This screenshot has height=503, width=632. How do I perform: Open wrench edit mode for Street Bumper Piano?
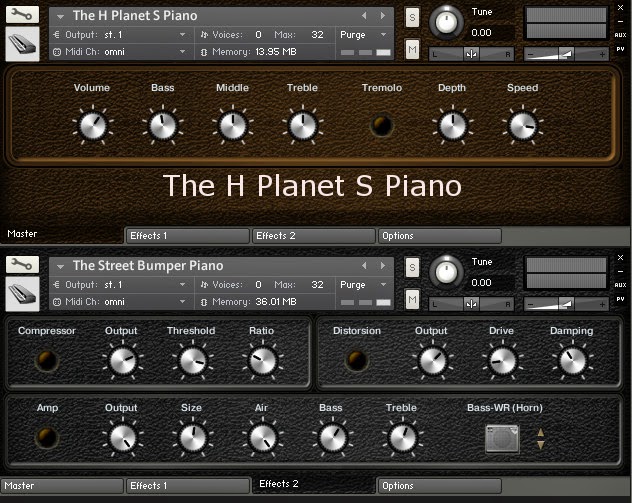[22, 265]
